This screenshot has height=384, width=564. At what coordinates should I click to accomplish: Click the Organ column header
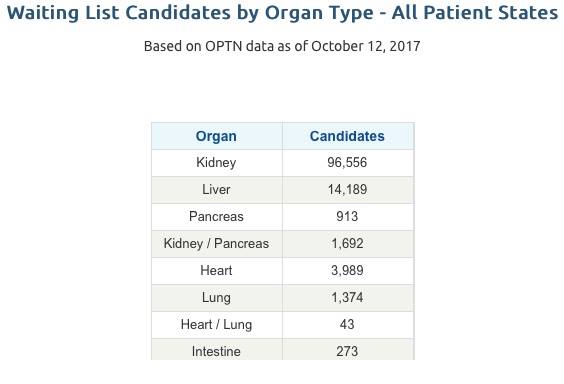(216, 136)
